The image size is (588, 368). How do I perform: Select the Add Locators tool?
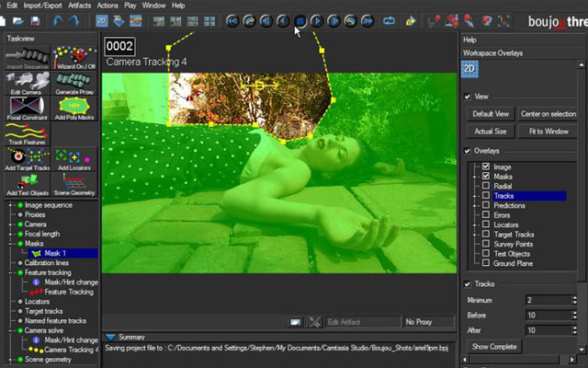74,159
